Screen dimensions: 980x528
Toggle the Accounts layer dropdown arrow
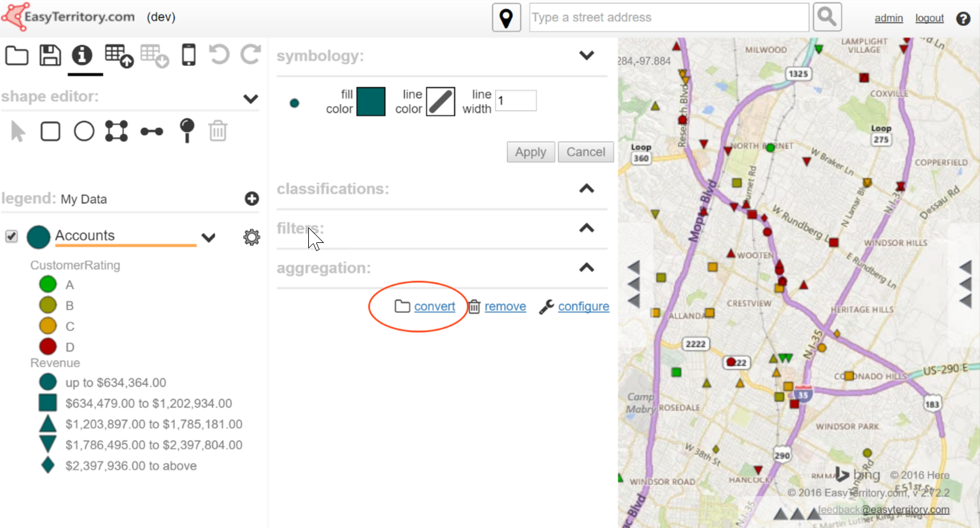click(208, 237)
